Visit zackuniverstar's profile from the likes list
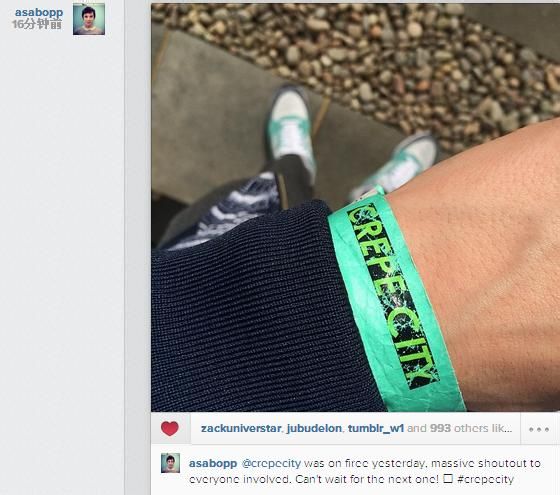This screenshot has width=560, height=495. tap(241, 428)
